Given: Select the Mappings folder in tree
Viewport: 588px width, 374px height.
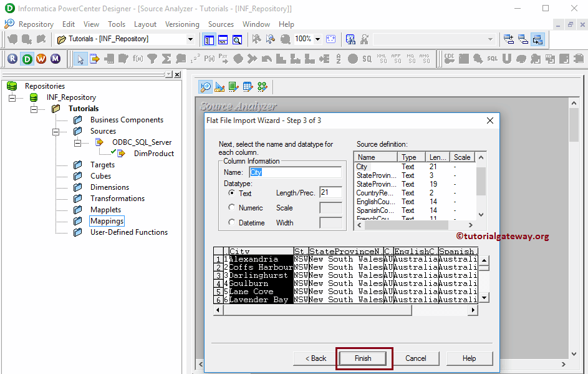Looking at the screenshot, I should pyautogui.click(x=107, y=221).
